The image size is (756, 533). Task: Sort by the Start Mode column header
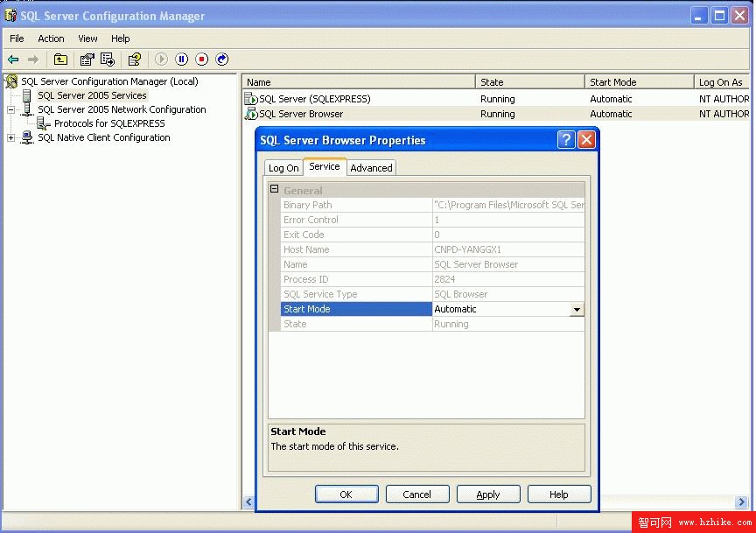coord(640,82)
